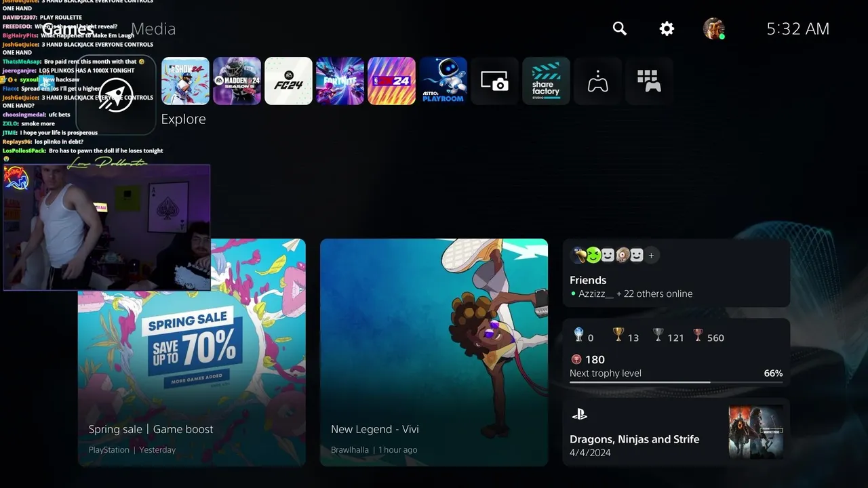Click chat message 'ufc bets'

click(60, 115)
